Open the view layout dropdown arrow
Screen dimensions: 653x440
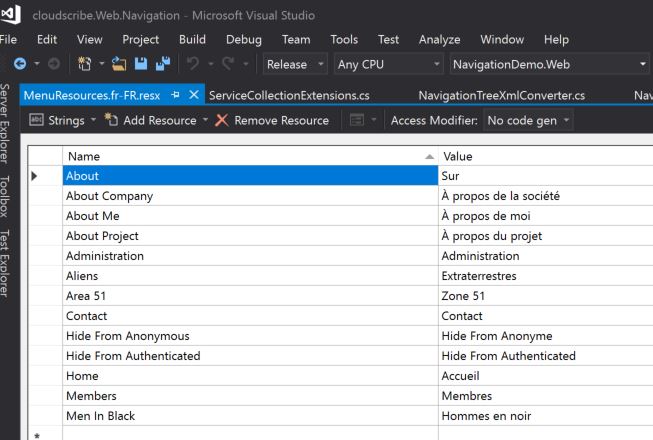[374, 120]
